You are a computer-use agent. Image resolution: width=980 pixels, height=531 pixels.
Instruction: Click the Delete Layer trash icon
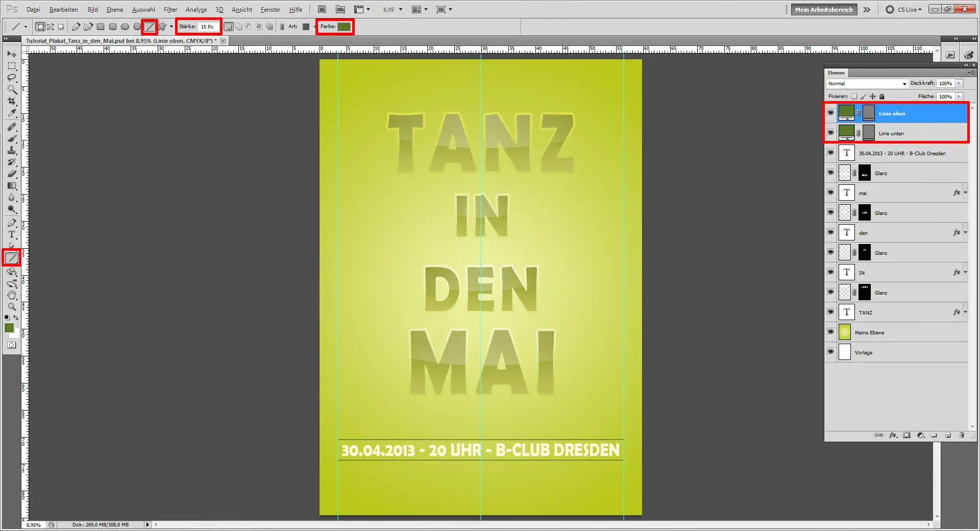963,435
